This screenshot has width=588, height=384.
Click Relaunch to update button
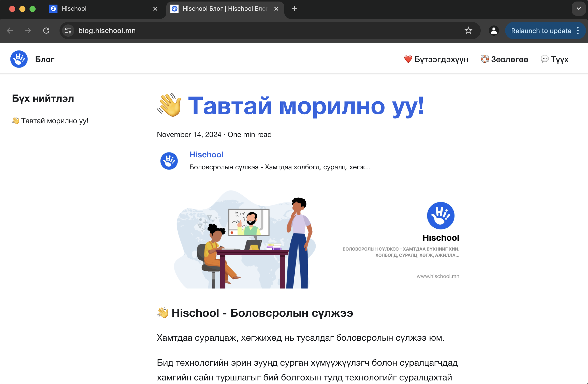[541, 31]
